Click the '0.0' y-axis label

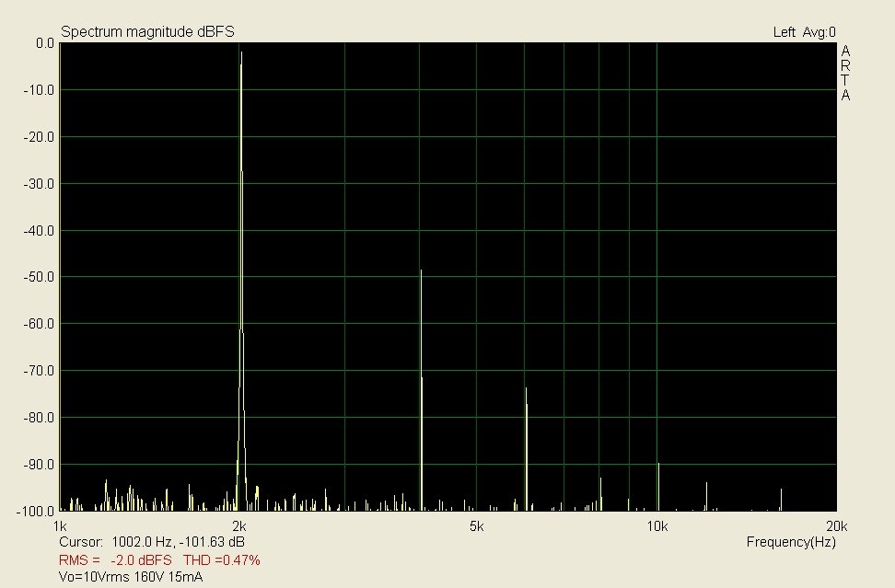[44, 43]
